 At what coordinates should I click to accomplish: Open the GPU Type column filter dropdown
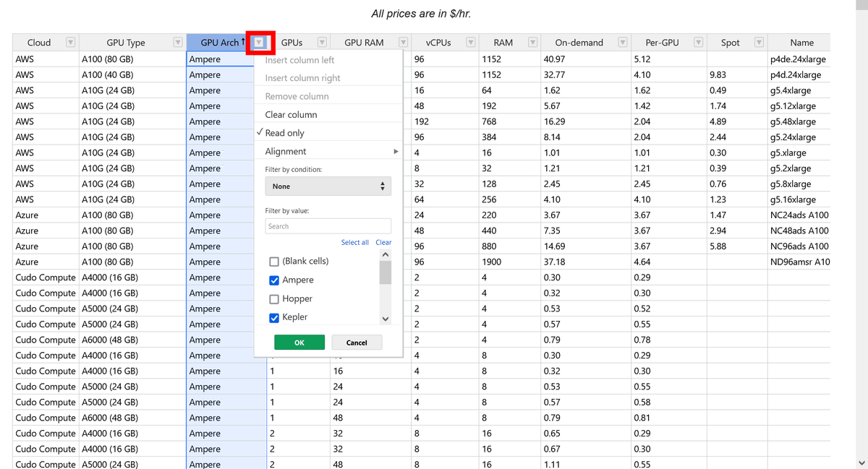pyautogui.click(x=177, y=43)
